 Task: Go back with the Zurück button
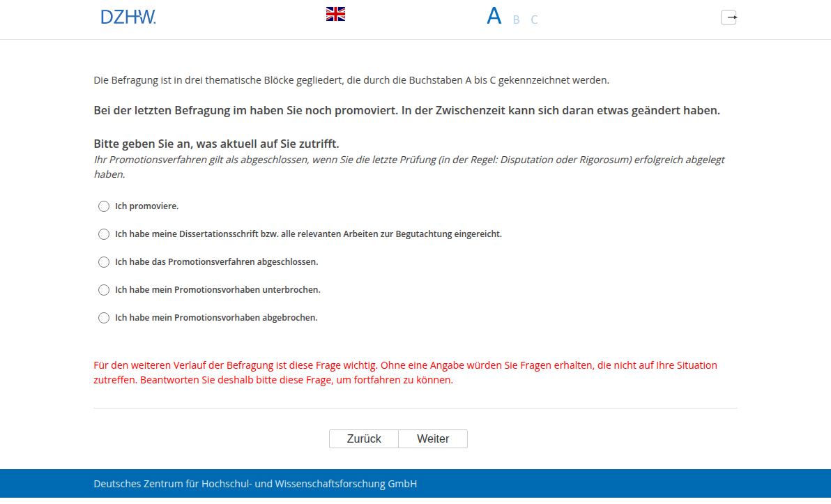(364, 438)
